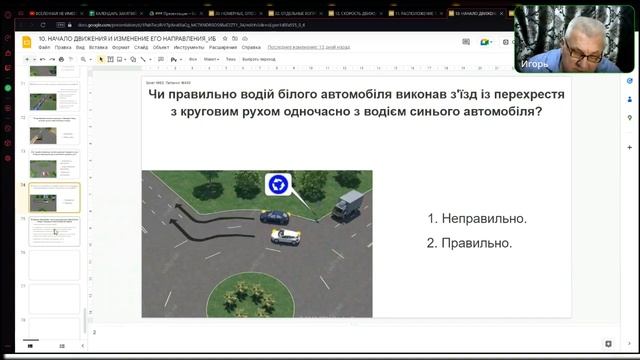Viewport: 640px width, 360px height.
Task: Open the Расширения menu
Action: pyautogui.click(x=223, y=47)
